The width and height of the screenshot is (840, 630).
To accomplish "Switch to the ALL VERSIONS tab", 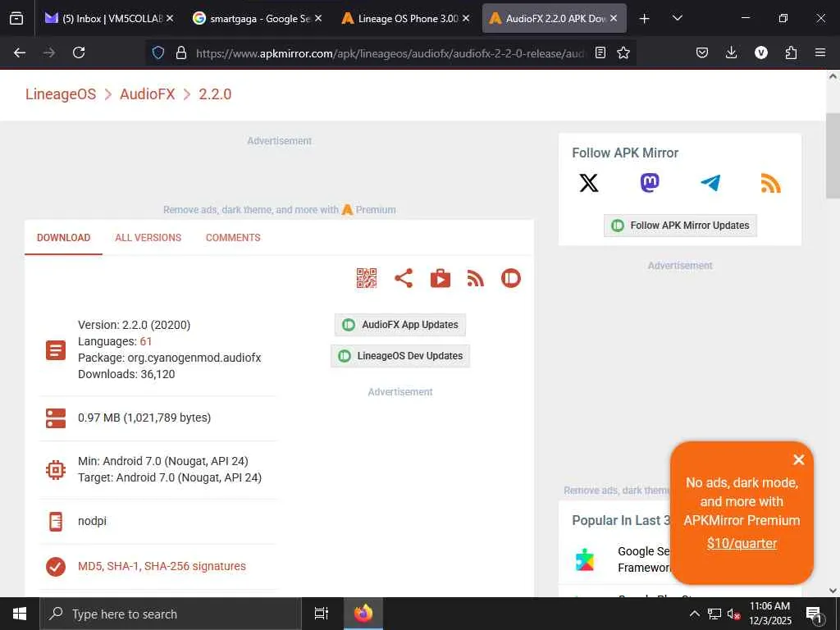I will [x=148, y=237].
